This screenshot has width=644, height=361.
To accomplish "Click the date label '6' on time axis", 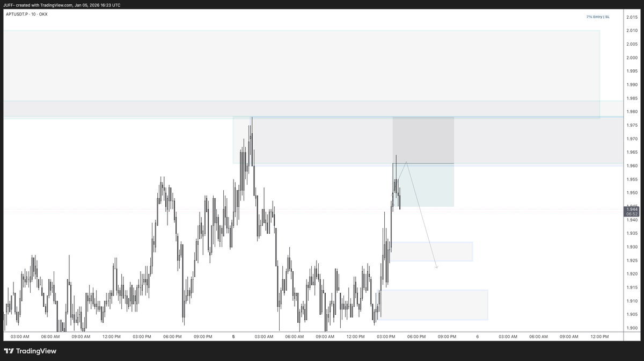I will [x=477, y=337].
